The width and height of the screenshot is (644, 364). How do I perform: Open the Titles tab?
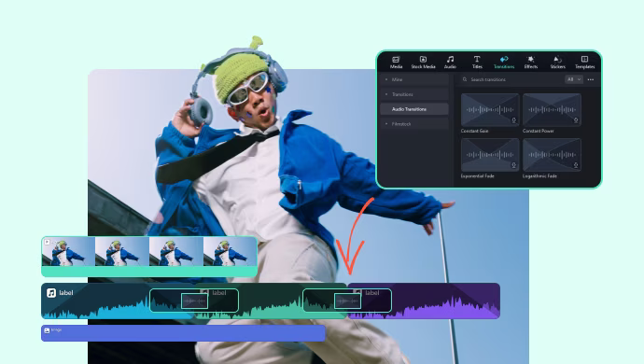(477, 62)
